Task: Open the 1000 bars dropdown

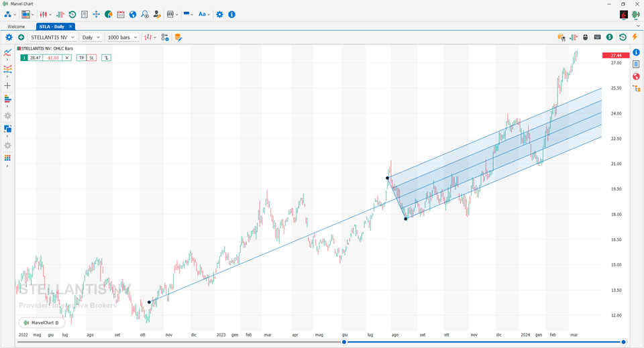Action: 122,38
